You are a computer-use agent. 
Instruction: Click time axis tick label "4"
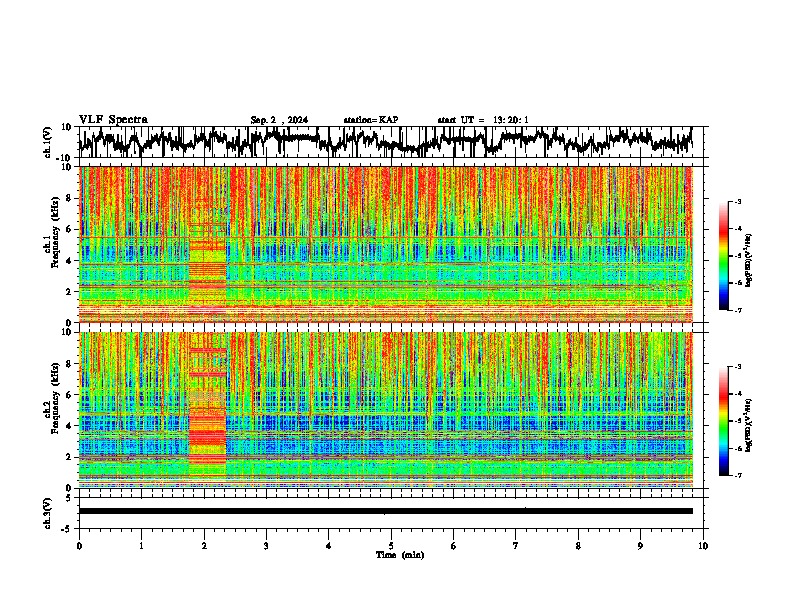point(328,546)
